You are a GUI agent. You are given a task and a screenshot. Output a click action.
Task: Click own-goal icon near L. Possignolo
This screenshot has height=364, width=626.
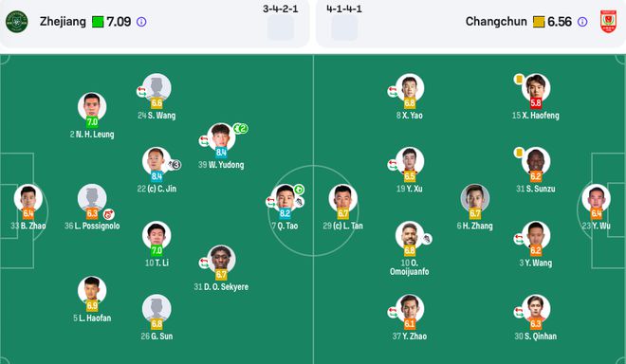(108, 215)
